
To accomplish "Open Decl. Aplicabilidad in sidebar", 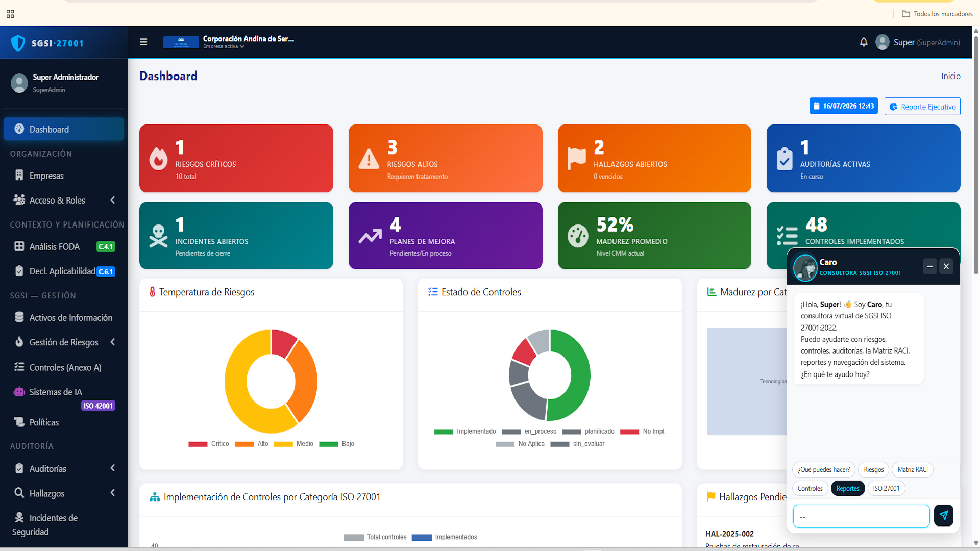I will pos(64,271).
